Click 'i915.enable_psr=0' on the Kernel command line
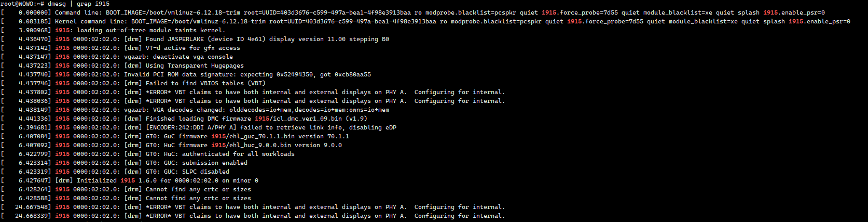This screenshot has width=868, height=222. point(819,21)
